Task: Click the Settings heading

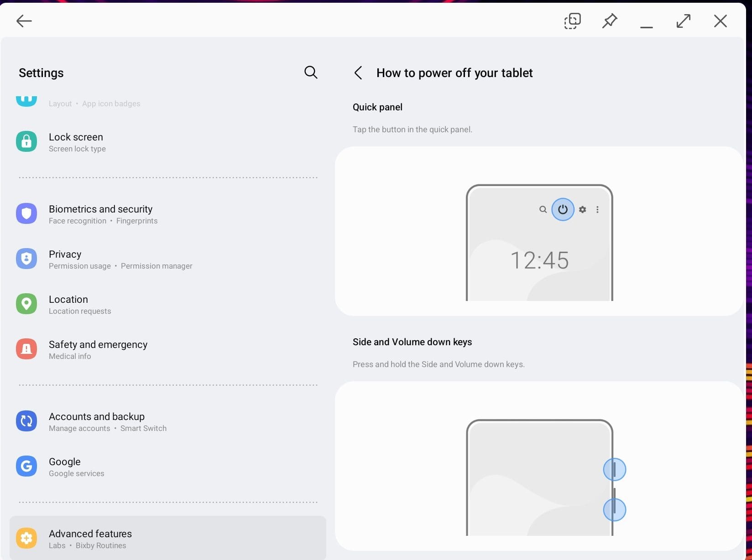Action: 41,73
